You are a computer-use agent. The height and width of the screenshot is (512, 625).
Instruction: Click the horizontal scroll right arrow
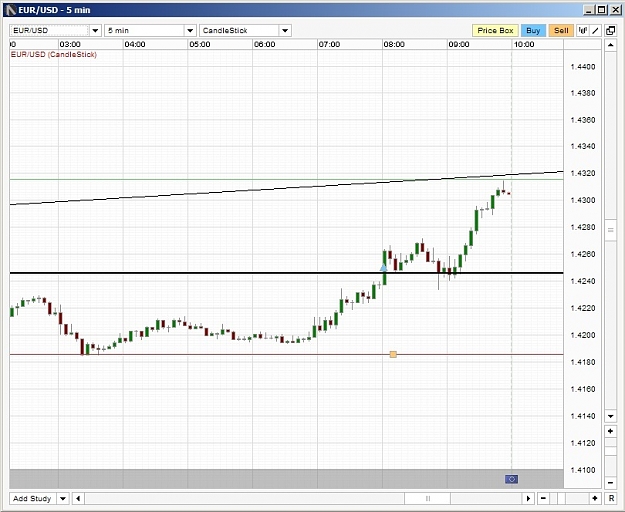click(529, 498)
